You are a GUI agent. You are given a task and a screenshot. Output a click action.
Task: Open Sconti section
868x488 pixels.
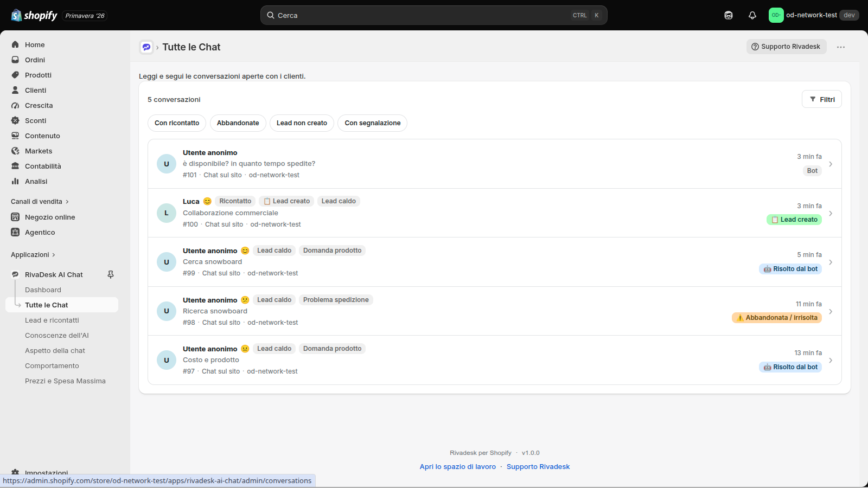pos(35,120)
